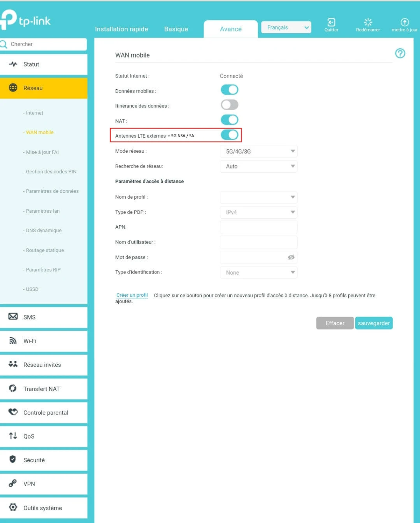Open the Mode réseau dropdown
420x523 pixels.
259,151
